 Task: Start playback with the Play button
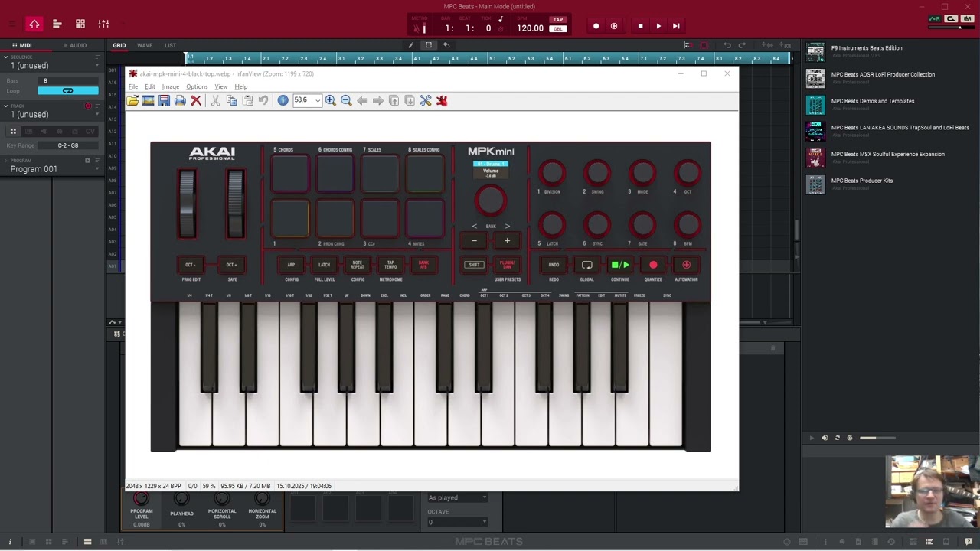658,26
